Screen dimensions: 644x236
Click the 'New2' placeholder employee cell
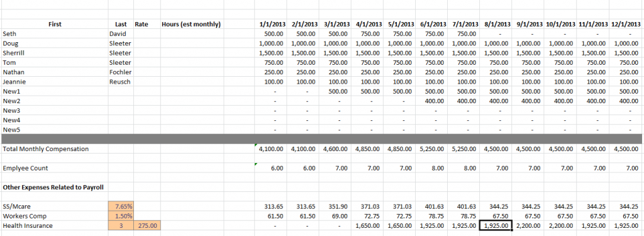(x=55, y=101)
